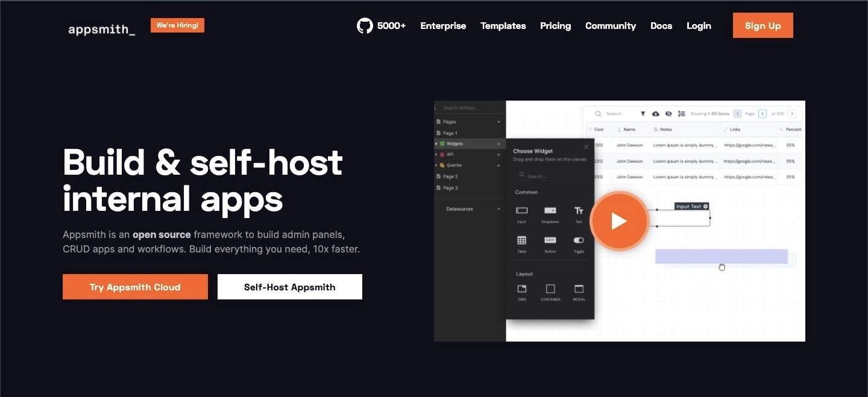Play the product demo video
The height and width of the screenshot is (397, 868).
point(619,221)
